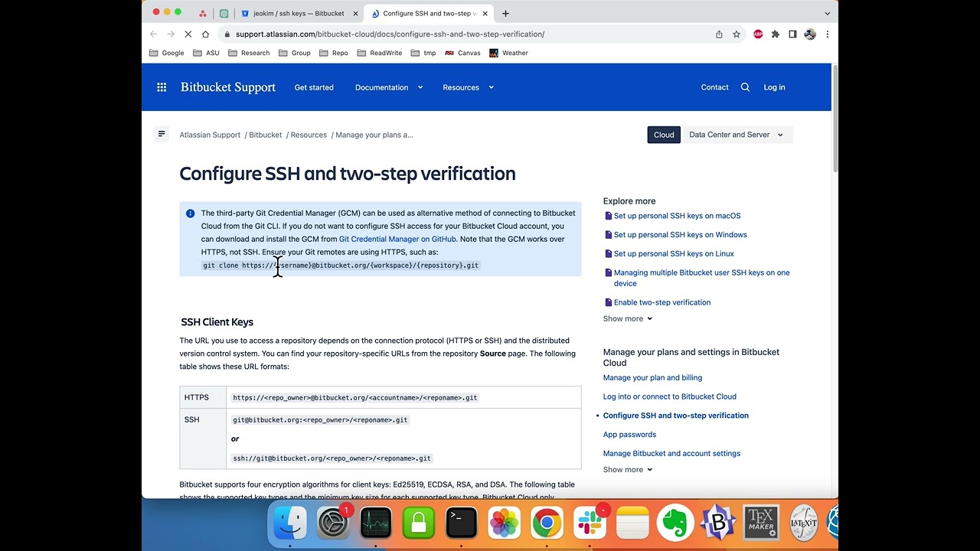Open the ABP adblock extension icon
The width and height of the screenshot is (980, 551).
(758, 34)
